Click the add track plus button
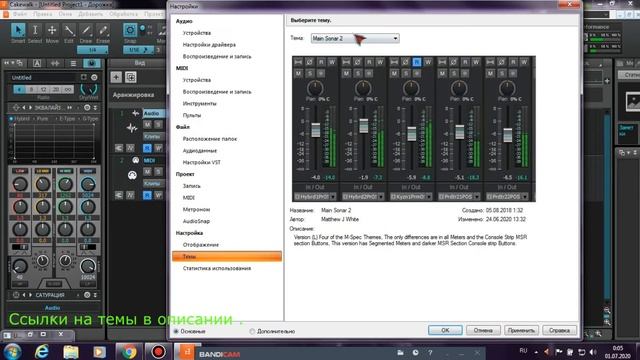 [116, 77]
